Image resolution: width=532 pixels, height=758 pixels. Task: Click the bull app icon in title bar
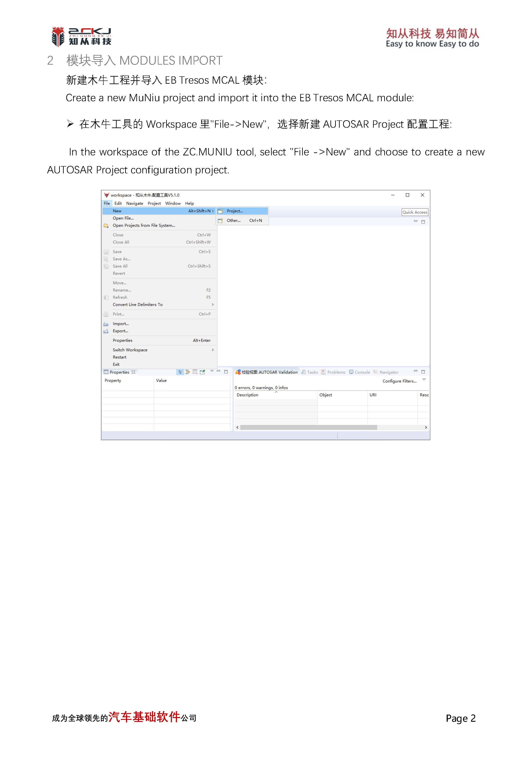point(107,195)
